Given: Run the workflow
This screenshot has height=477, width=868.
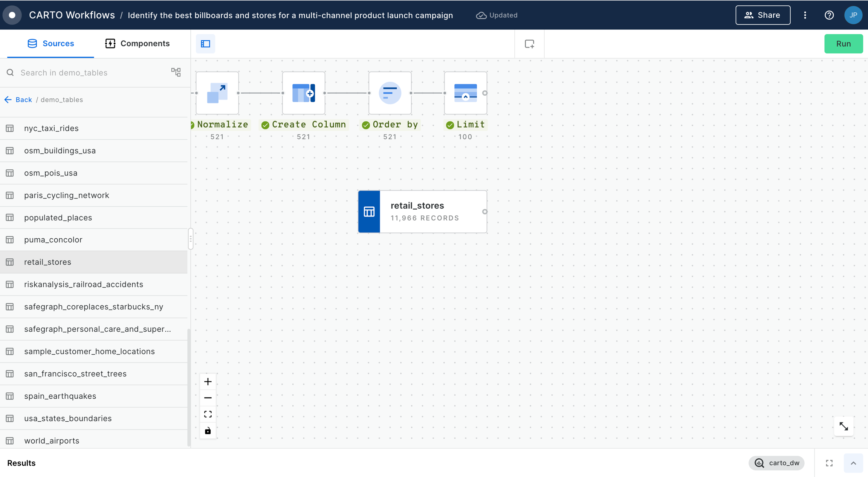Looking at the screenshot, I should click(x=843, y=44).
